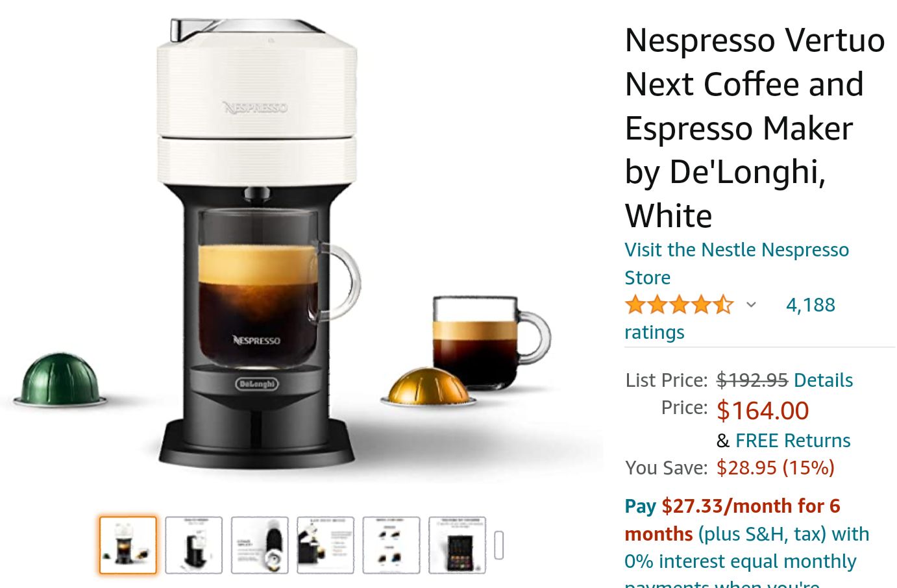Click the green capsule in product image

pos(60,380)
